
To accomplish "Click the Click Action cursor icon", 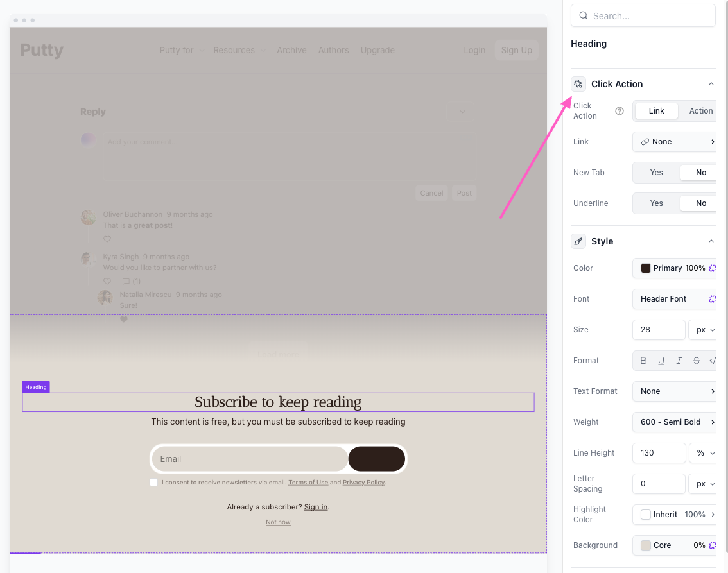I will point(578,84).
